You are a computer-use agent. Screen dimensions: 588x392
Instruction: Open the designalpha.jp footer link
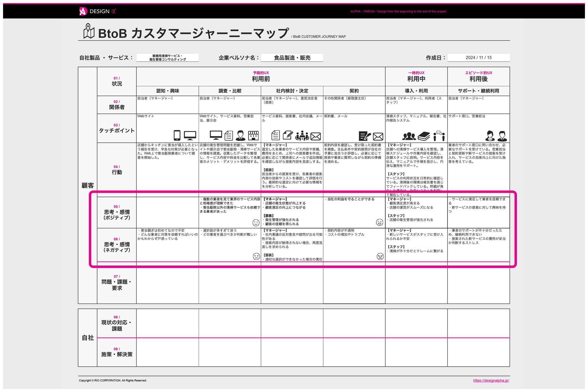click(491, 380)
